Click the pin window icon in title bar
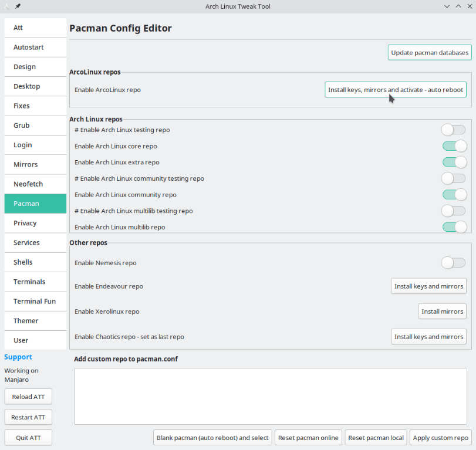 click(18, 6)
